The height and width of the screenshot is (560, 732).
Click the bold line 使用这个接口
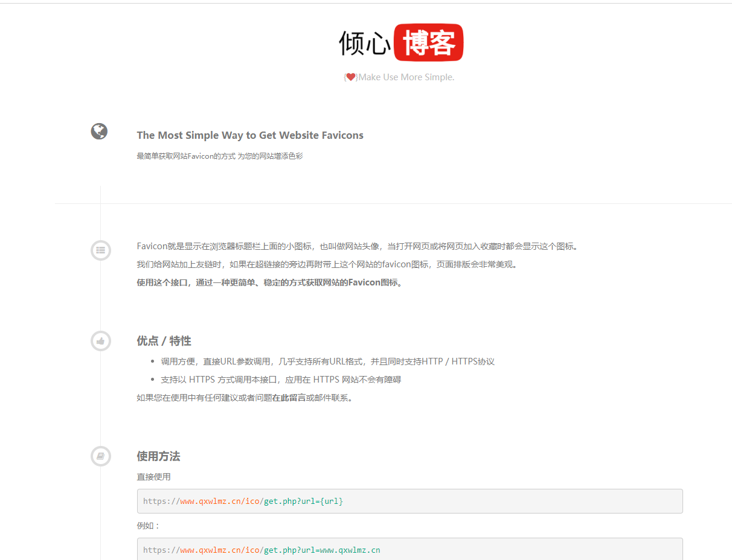point(269,282)
